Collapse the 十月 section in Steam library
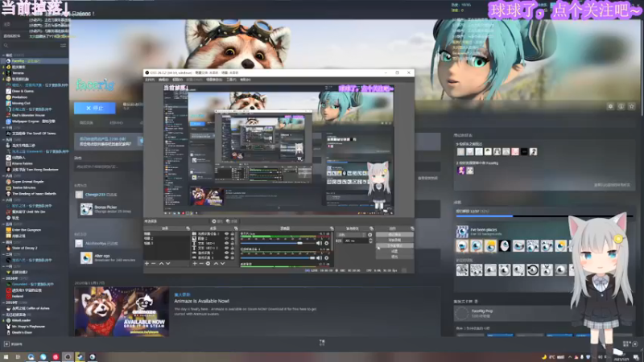644x362 pixels. pos(4,128)
